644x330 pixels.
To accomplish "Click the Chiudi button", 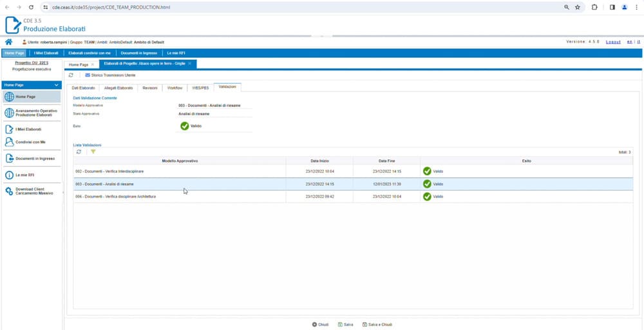I will [x=320, y=324].
